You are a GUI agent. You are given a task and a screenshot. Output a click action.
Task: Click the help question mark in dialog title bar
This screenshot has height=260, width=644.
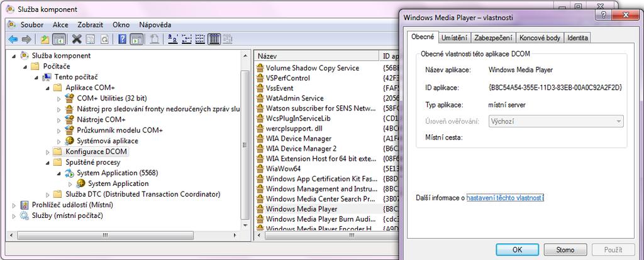pos(603,15)
